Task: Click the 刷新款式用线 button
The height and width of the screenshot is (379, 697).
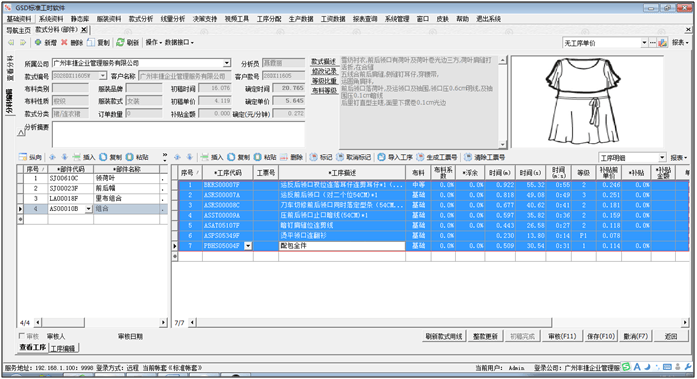Action: [x=444, y=336]
